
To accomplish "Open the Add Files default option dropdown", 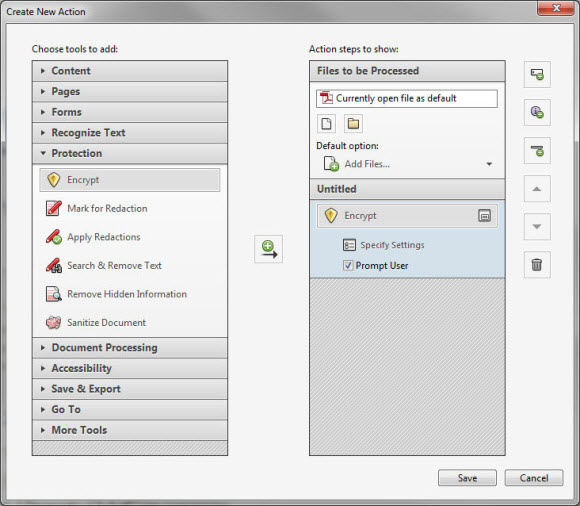I will (489, 164).
